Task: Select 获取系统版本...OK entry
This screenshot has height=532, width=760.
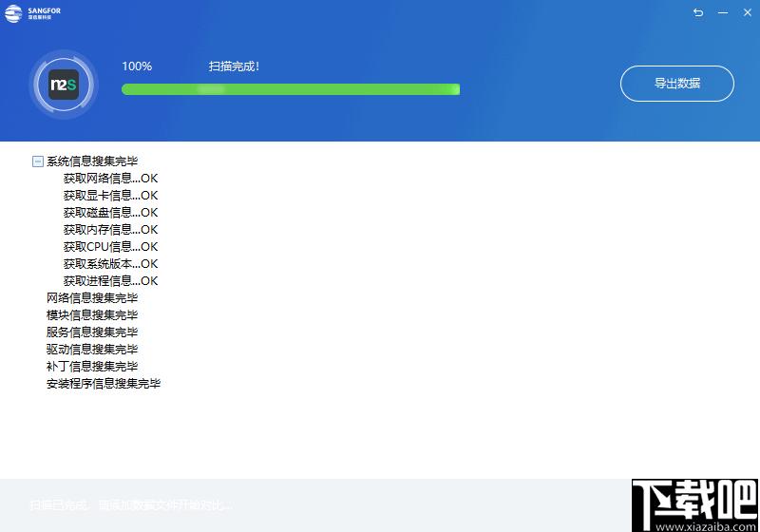Action: tap(110, 263)
